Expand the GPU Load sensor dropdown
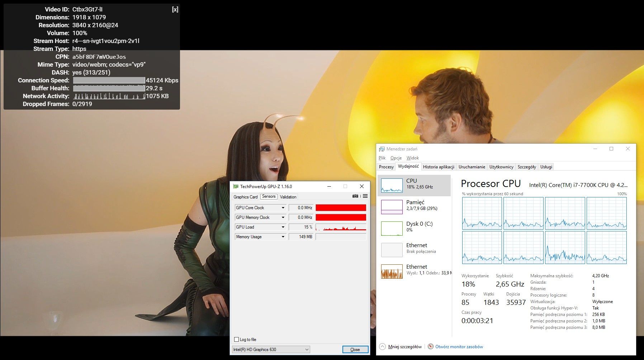 (283, 227)
